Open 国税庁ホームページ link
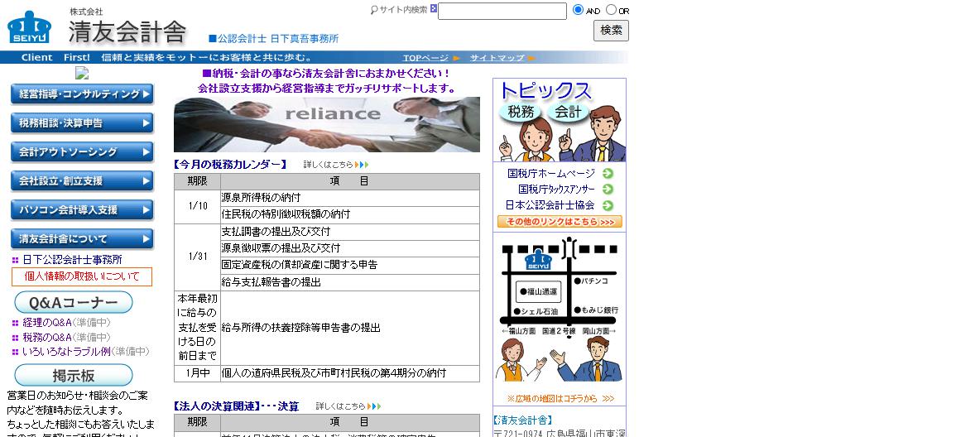980x437 pixels. 551,174
